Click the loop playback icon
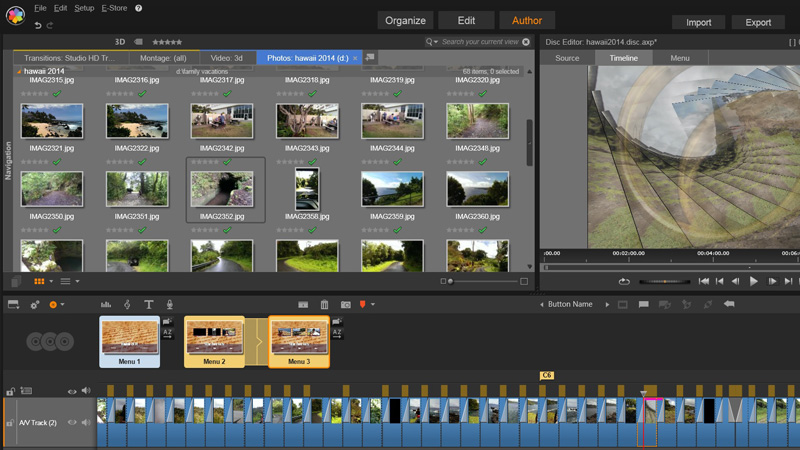 point(624,282)
